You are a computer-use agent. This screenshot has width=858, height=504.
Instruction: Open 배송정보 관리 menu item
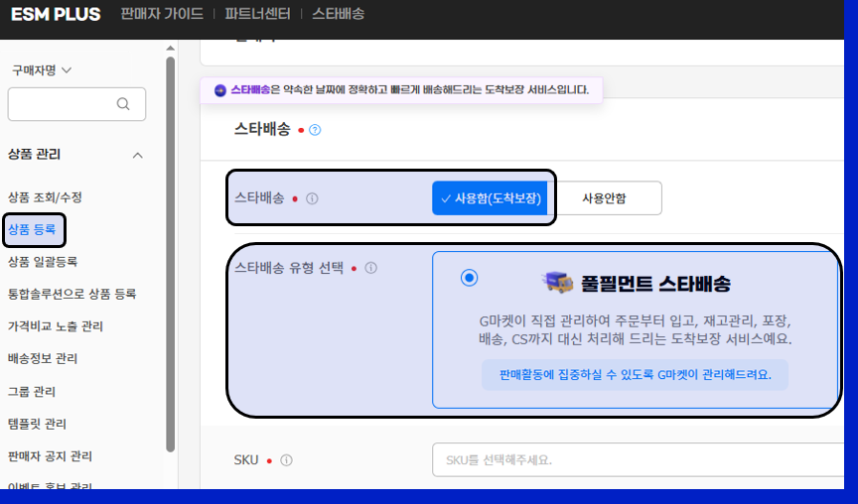[43, 358]
